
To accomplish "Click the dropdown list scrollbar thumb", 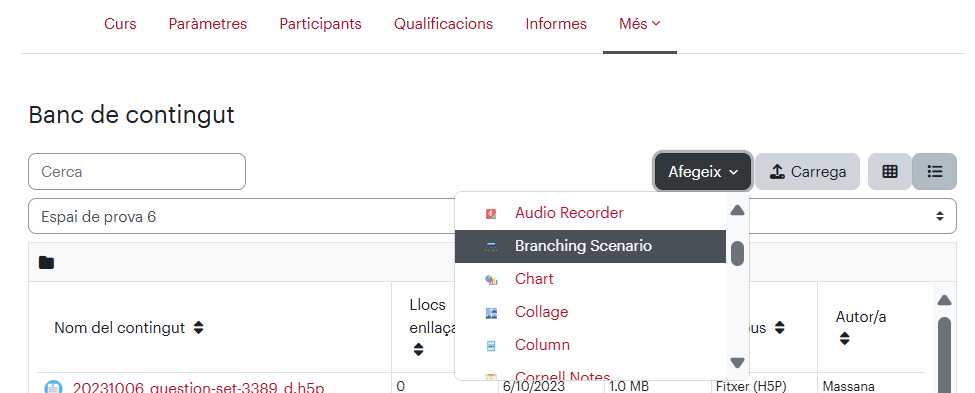I will pyautogui.click(x=737, y=253).
